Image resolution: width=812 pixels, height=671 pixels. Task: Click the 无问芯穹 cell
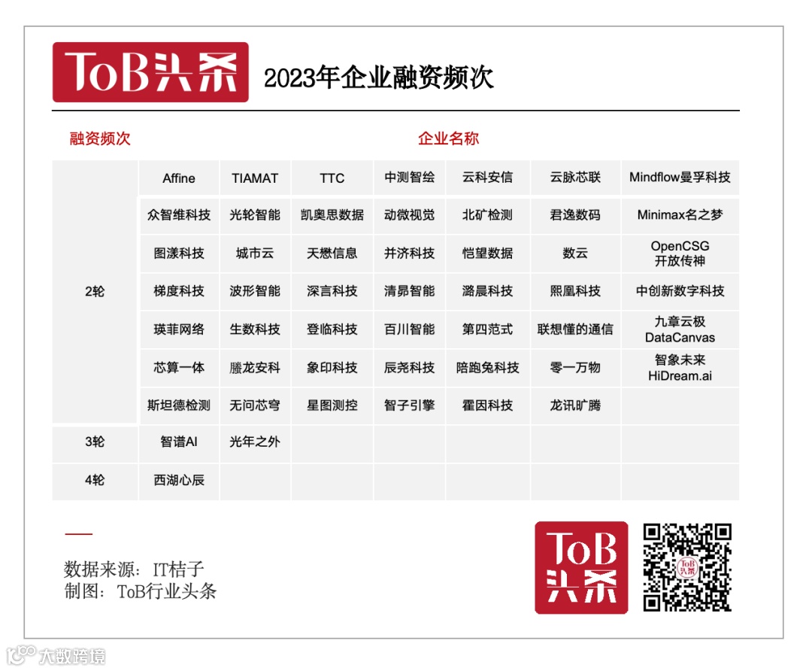pyautogui.click(x=255, y=405)
